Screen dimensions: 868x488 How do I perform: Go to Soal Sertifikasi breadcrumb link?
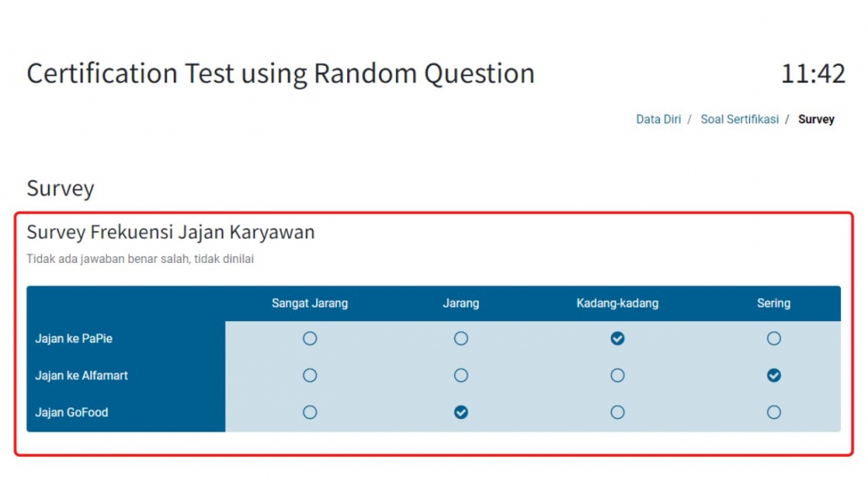tap(740, 119)
